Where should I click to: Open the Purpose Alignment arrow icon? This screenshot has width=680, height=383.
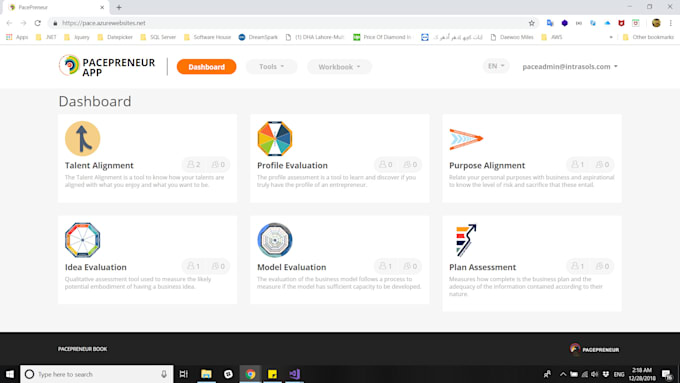point(466,139)
